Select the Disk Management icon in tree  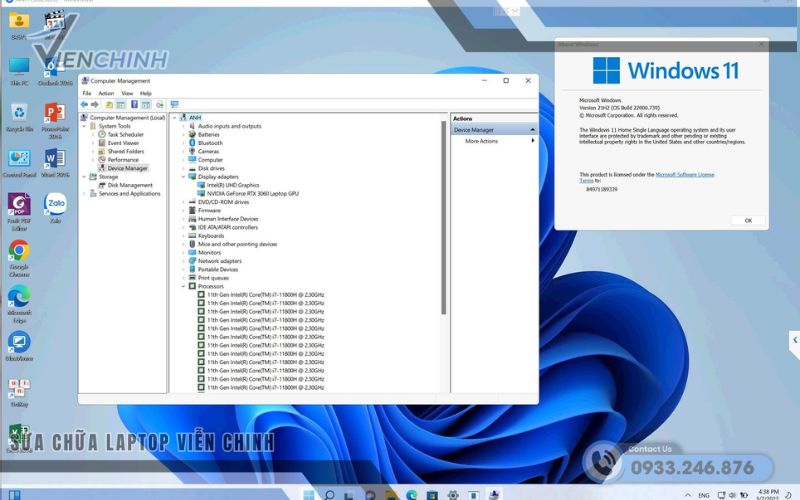click(102, 185)
